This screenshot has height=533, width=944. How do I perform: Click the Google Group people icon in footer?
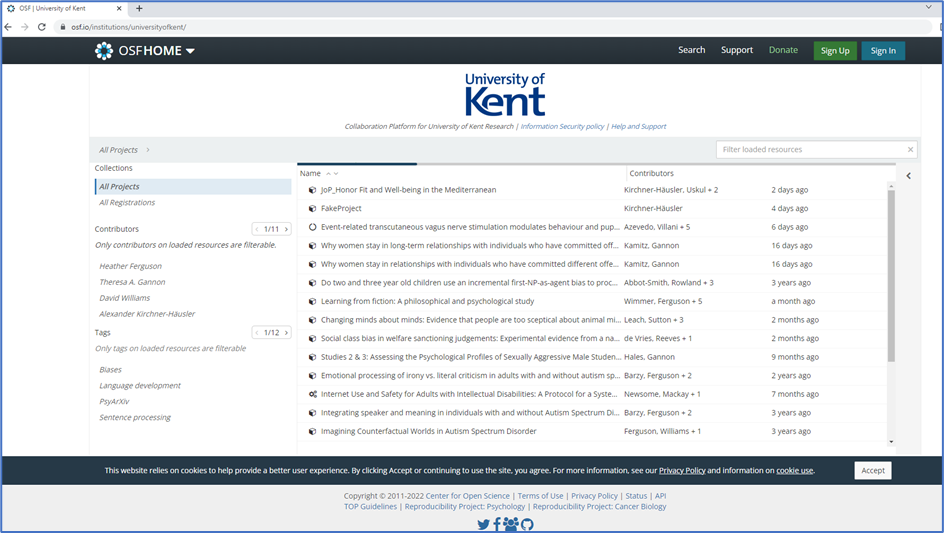(511, 524)
